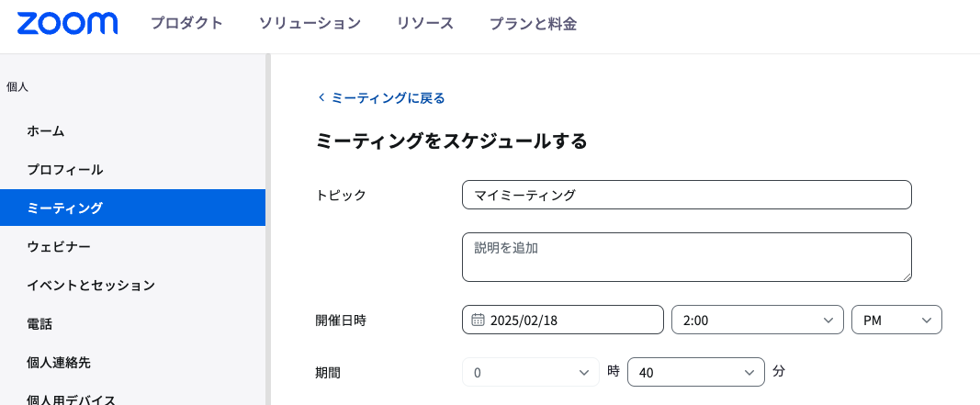Open the プロダクト menu
This screenshot has height=405, width=980.
(x=186, y=24)
